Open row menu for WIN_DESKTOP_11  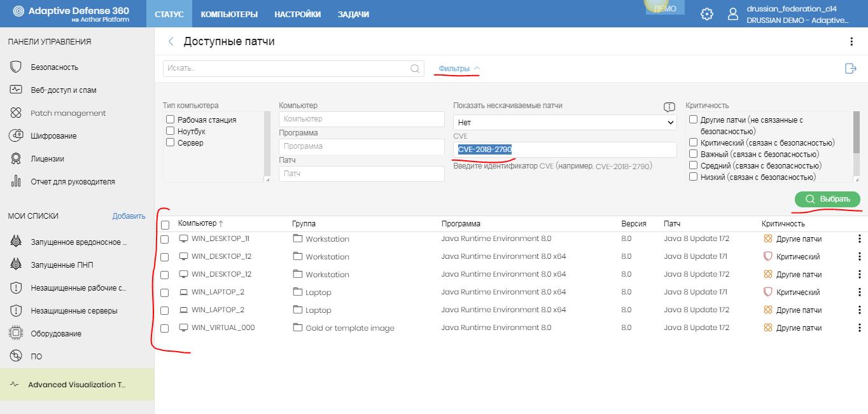(x=860, y=239)
